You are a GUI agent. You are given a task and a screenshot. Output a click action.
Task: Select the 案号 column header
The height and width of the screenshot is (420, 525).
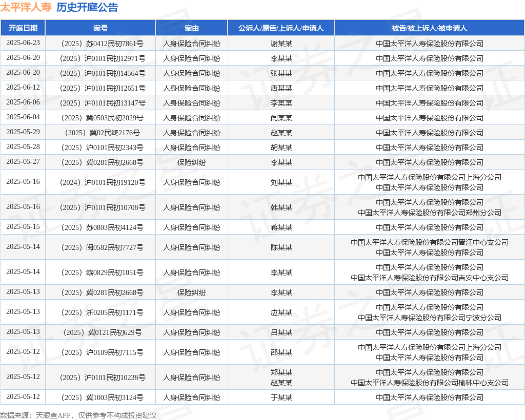coord(100,28)
